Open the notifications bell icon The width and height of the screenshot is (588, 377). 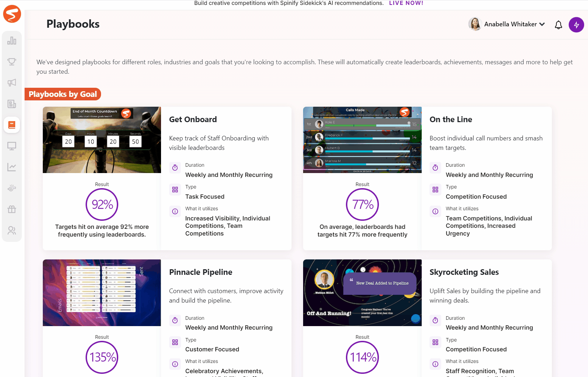click(558, 25)
